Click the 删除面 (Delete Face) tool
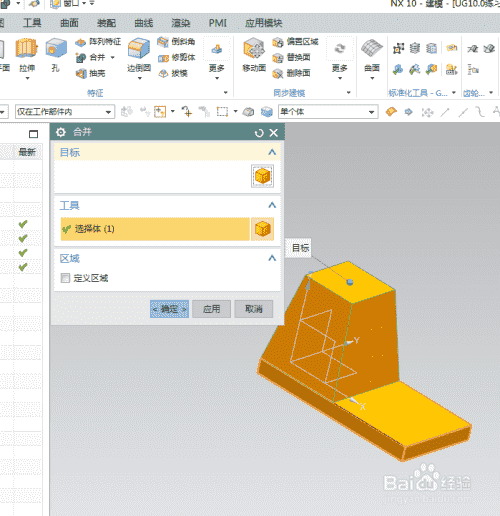Viewport: 500px width, 516px height. click(x=292, y=73)
